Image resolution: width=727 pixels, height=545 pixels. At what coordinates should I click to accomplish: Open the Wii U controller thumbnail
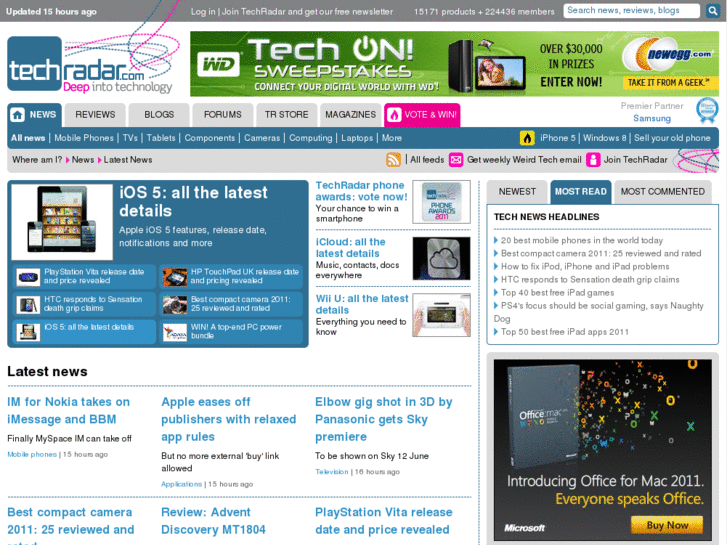(x=441, y=315)
